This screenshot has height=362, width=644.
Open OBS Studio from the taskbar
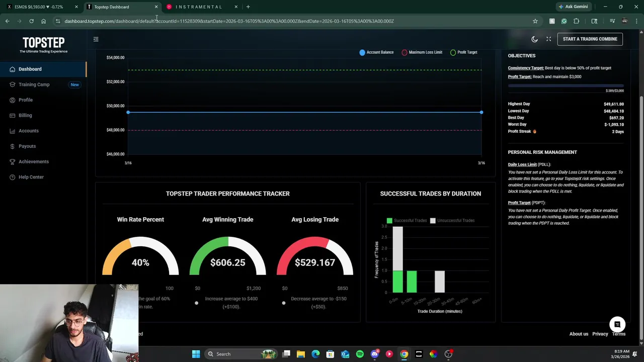click(448, 354)
